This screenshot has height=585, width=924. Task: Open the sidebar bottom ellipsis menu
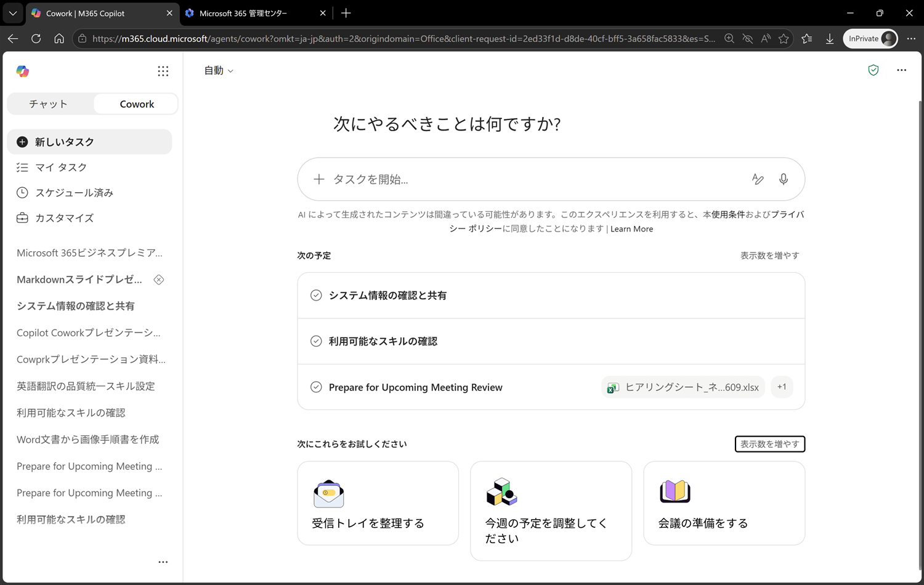pos(163,562)
